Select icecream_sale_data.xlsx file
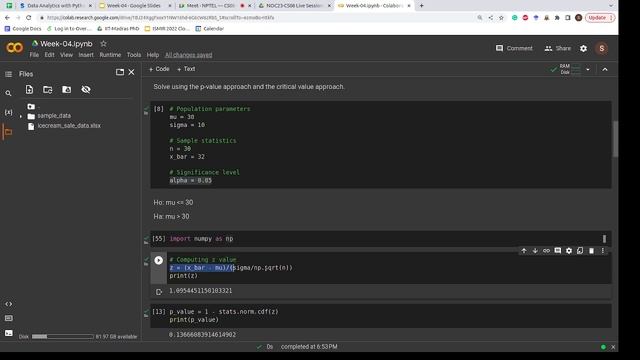Viewport: 640px width, 360px height. (x=69, y=126)
